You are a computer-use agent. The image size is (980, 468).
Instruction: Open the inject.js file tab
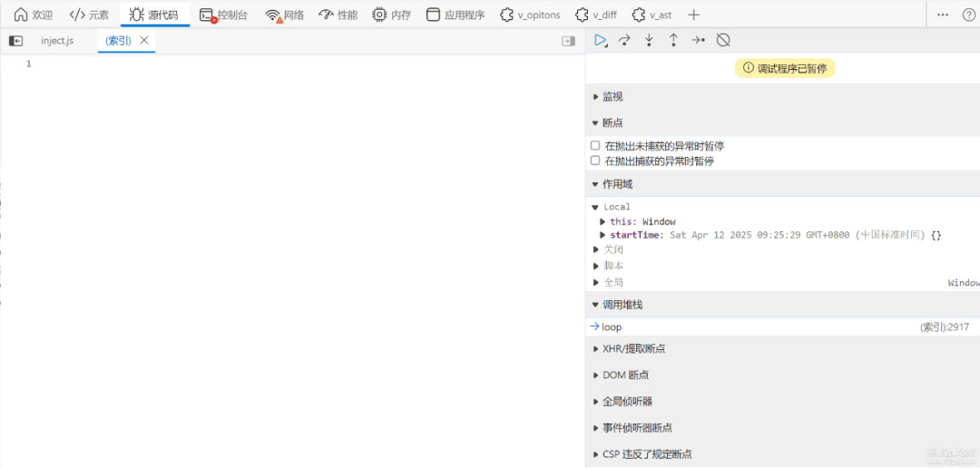click(x=57, y=41)
